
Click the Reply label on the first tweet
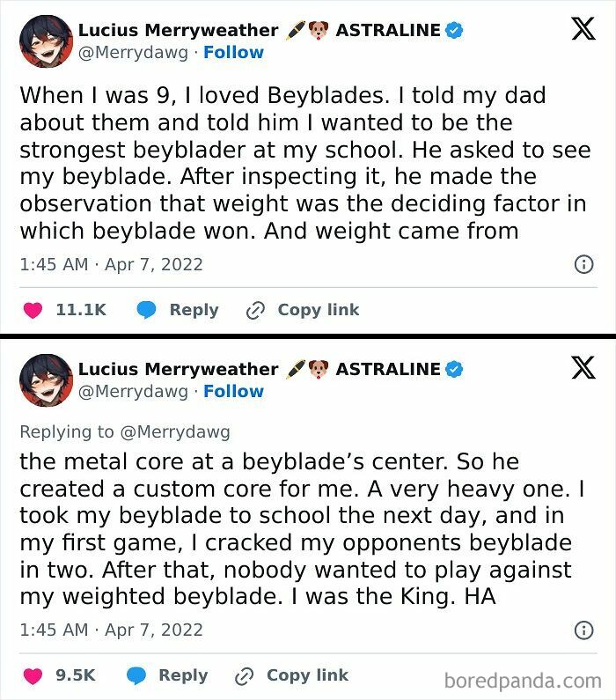point(194,310)
